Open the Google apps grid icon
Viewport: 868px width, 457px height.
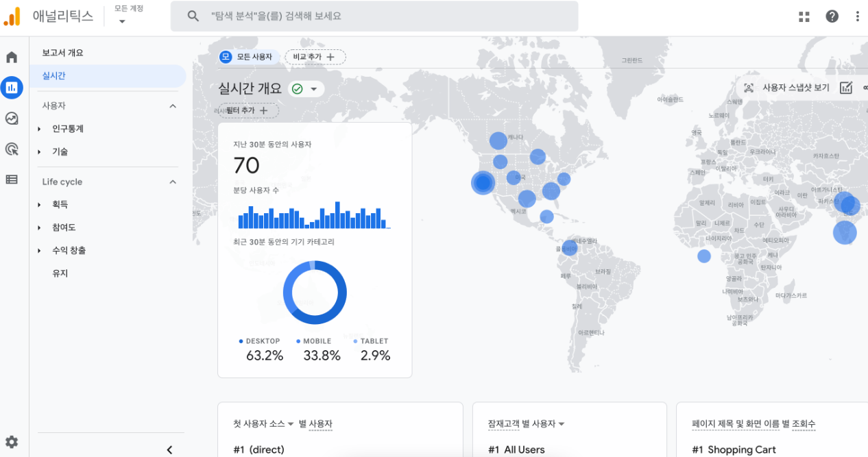coord(804,16)
